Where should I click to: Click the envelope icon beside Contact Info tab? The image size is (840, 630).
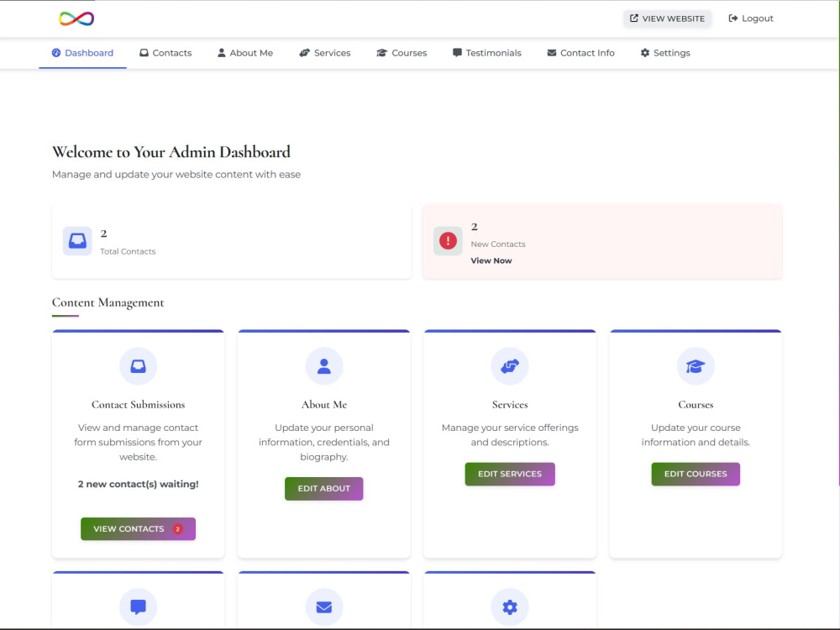pyautogui.click(x=551, y=52)
